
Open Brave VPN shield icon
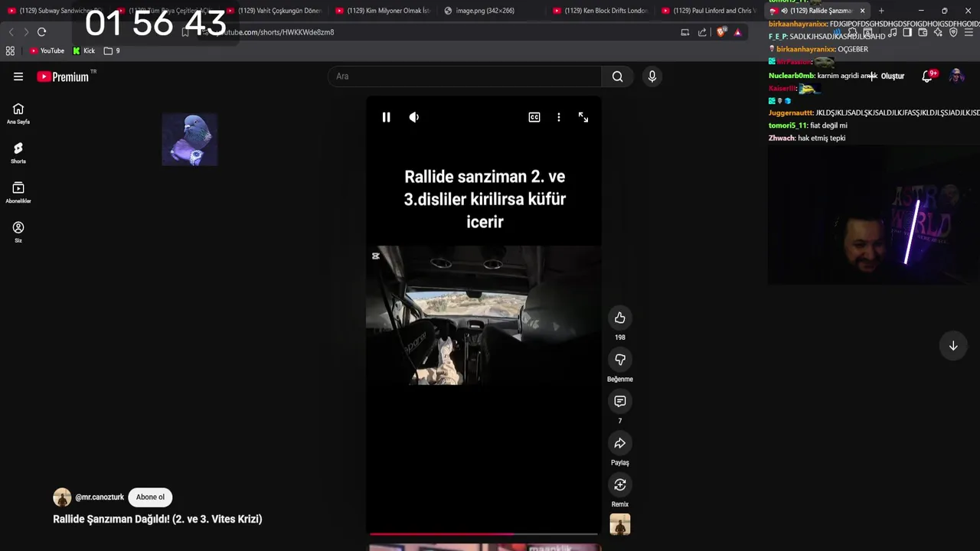[953, 32]
